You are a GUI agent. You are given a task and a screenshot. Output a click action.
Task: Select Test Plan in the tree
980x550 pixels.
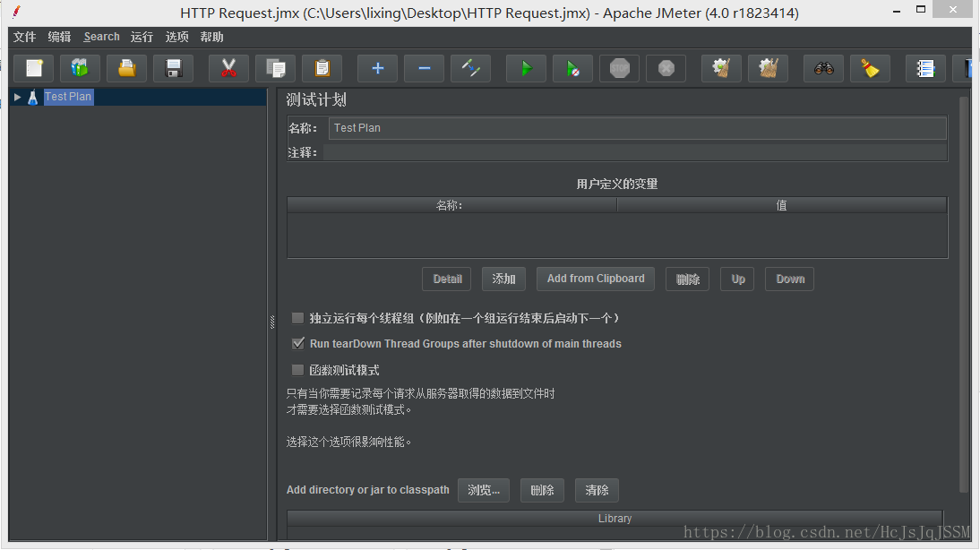pyautogui.click(x=68, y=97)
